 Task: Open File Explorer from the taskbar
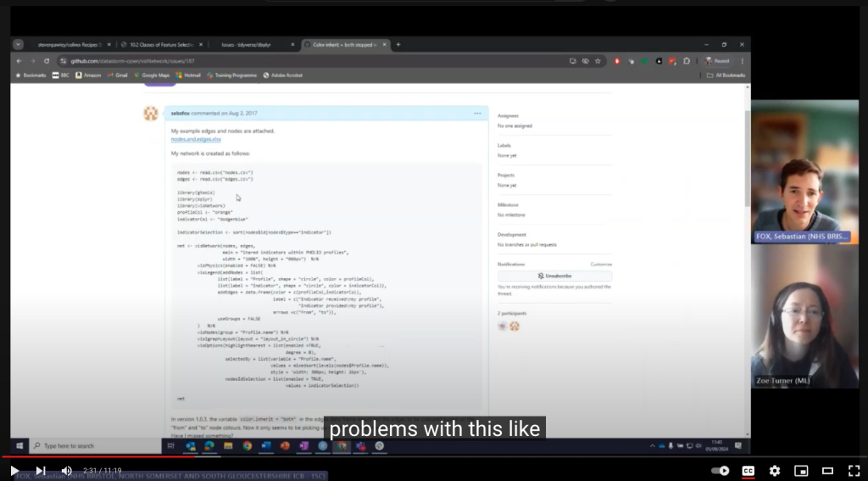228,445
